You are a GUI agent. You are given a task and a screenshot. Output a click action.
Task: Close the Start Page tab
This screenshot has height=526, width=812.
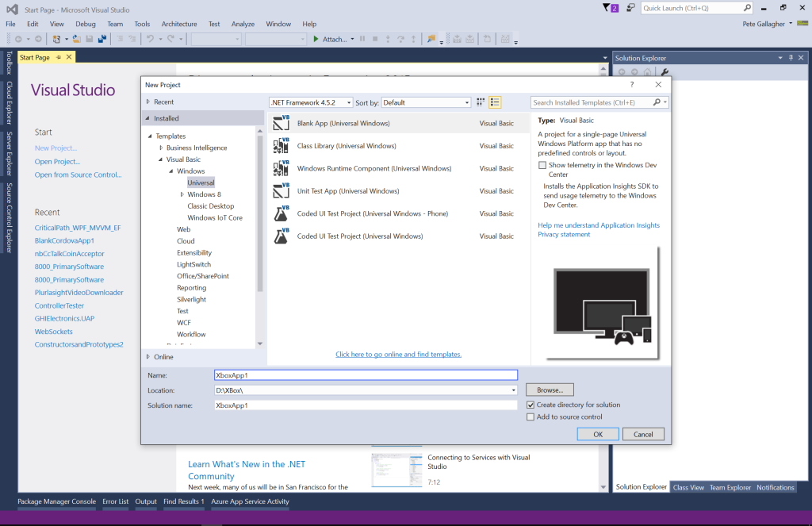[x=69, y=57]
